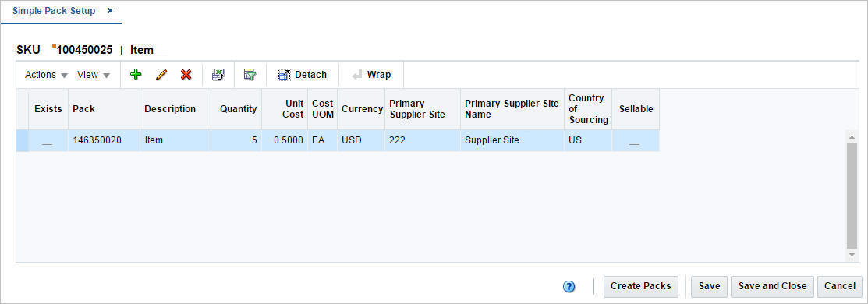Click the red X Delete icon

[186, 74]
